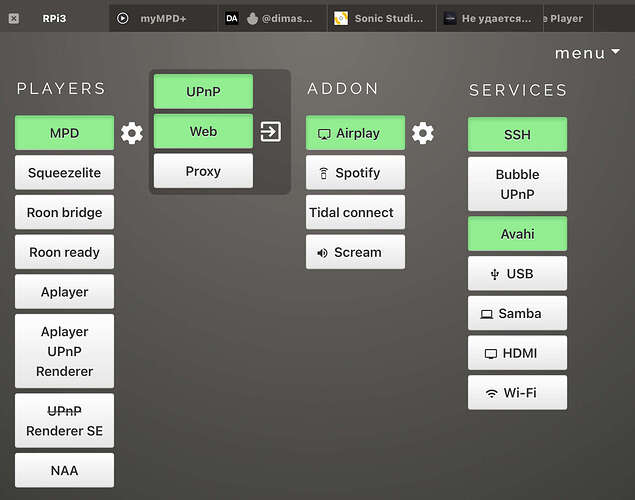The width and height of the screenshot is (635, 500).
Task: Switch to Не удается browser tab
Action: pos(490,18)
